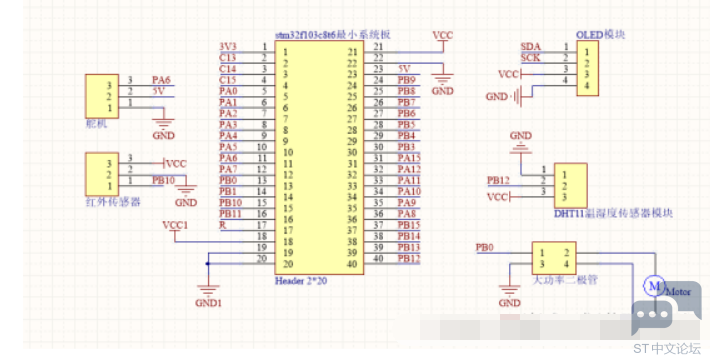This screenshot has height=364, width=710.
Task: Select the VCC1 net label
Action: click(x=175, y=225)
